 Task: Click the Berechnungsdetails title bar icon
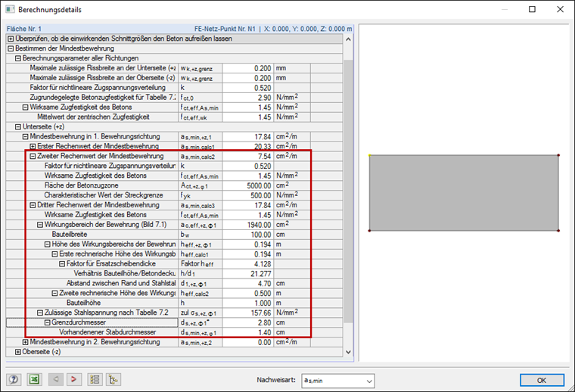point(10,9)
